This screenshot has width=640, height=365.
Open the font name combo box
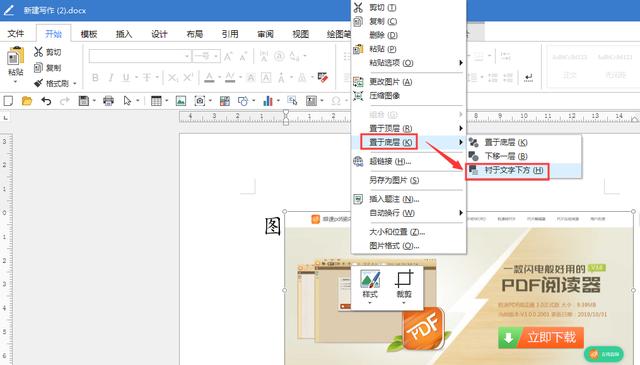(x=140, y=56)
